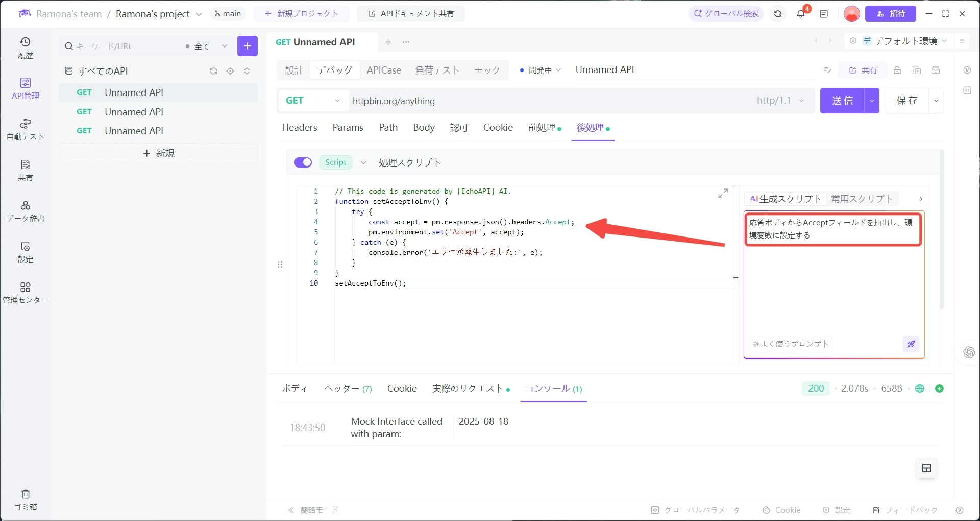Click the 招待 invite button
Viewport: 980px width, 521px height.
[890, 14]
